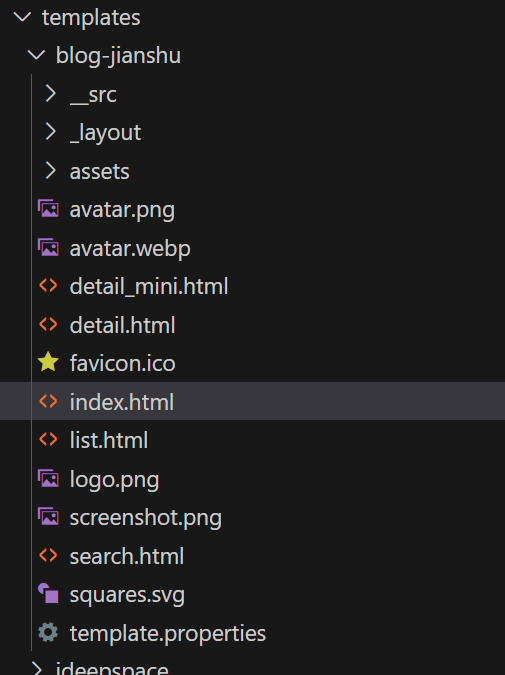Click the image icon beside avatar.webp
Screen dimensions: 505x675
pos(48,248)
